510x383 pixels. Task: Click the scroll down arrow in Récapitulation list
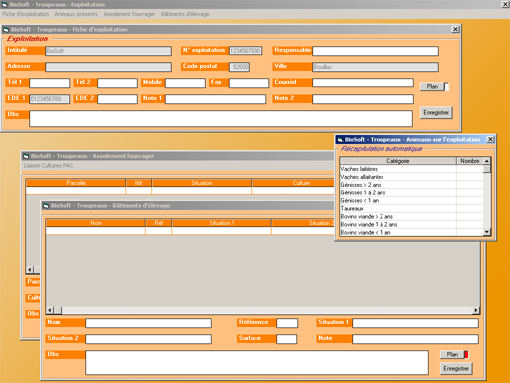click(487, 232)
